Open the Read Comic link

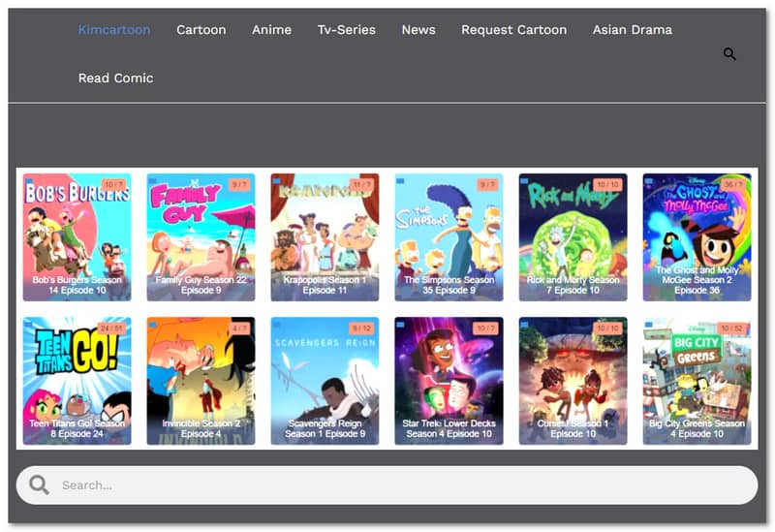pos(115,78)
